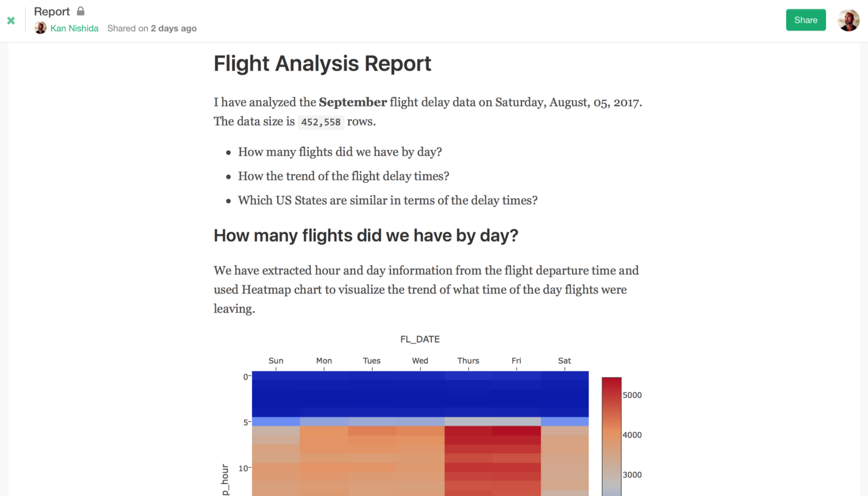Click the heatmap color scale bar

pyautogui.click(x=611, y=434)
